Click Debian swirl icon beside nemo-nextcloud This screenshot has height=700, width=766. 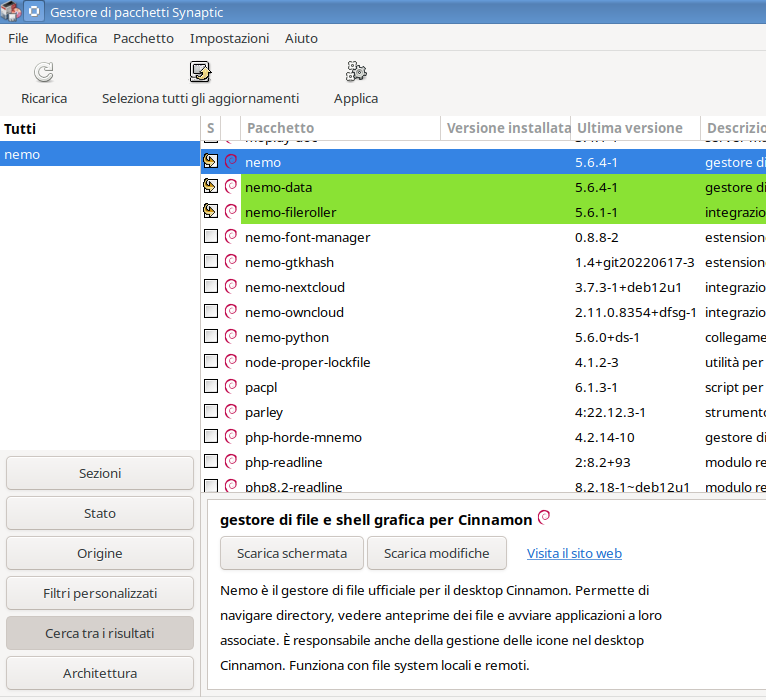pos(231,286)
